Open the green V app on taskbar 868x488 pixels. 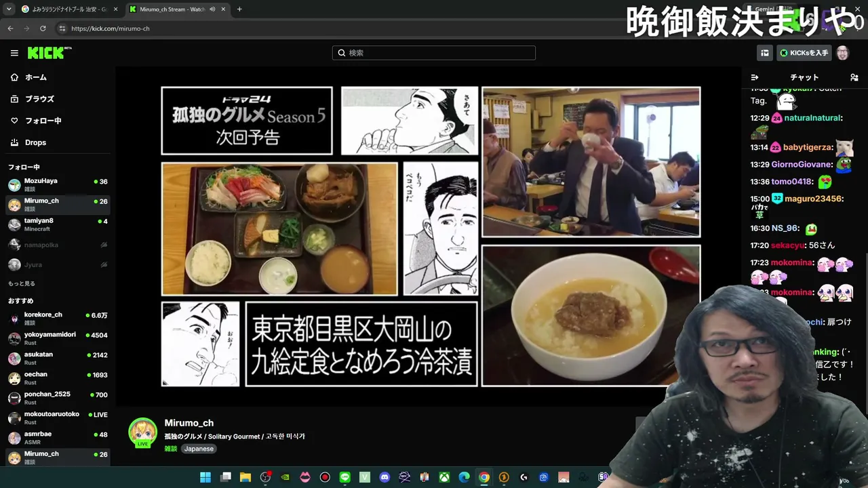click(365, 477)
